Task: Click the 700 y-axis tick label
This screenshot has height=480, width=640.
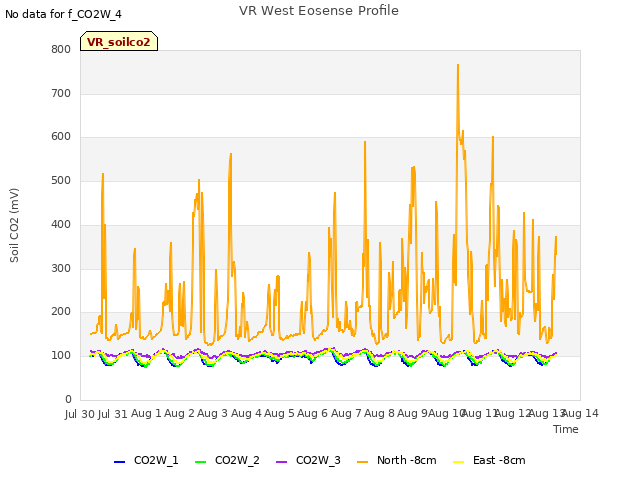Action: coord(61,93)
